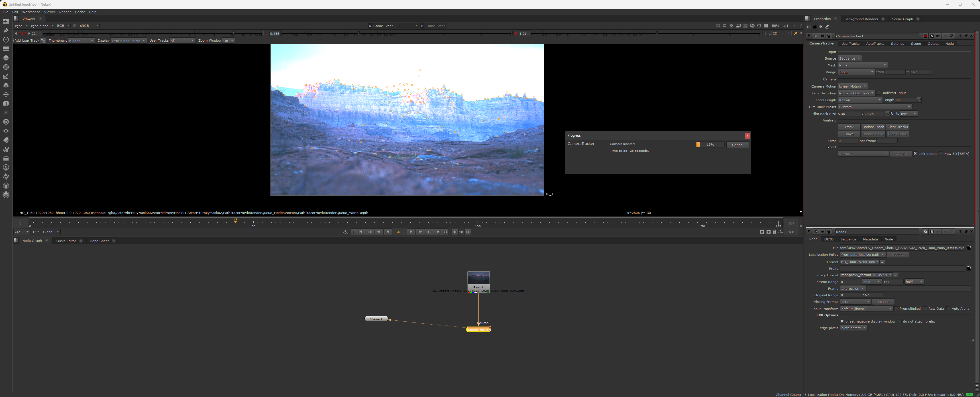Cancel the CameraTracker progress
Viewport: 980px width, 397px height.
click(737, 145)
